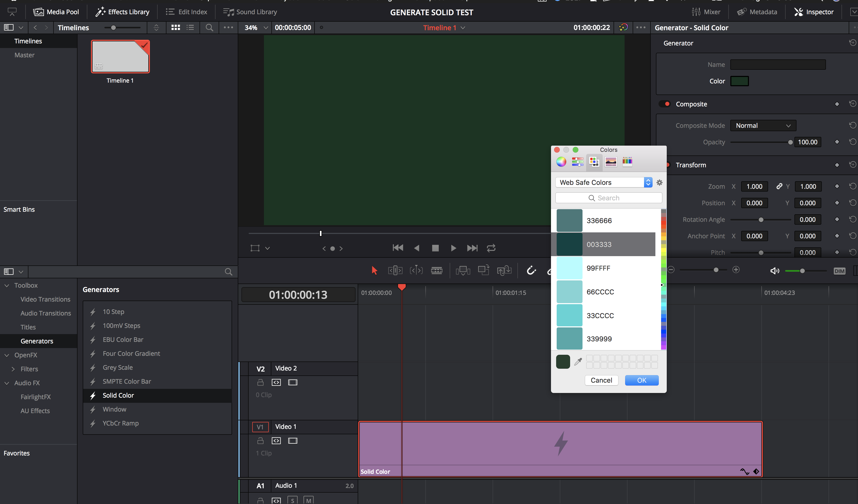Select the Titles category
The image size is (858, 504).
28,327
